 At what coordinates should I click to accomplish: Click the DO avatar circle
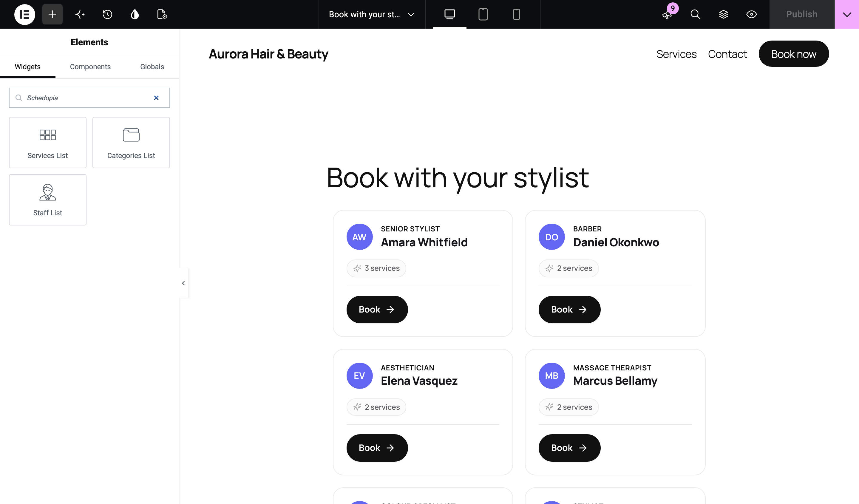tap(551, 237)
